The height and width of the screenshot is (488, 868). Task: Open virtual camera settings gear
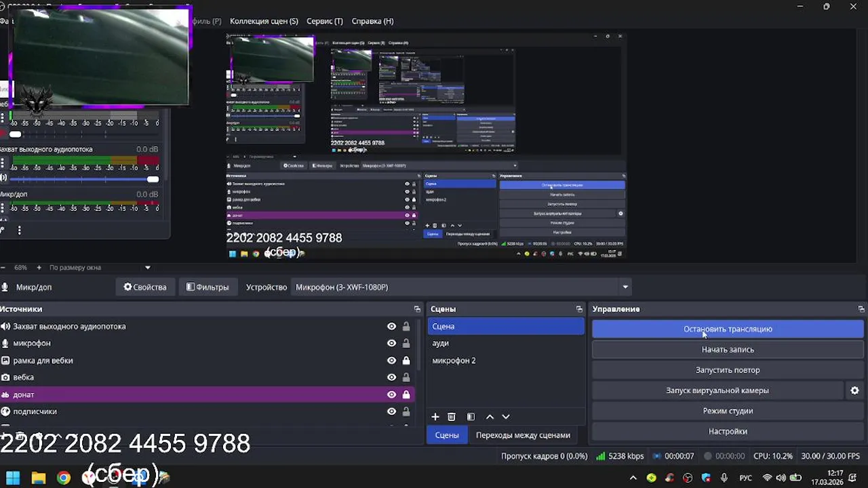click(x=854, y=390)
